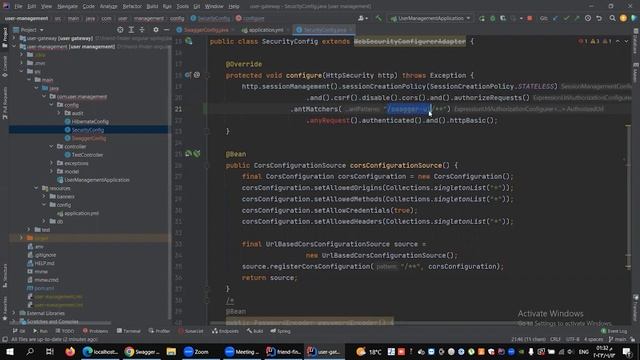The height and width of the screenshot is (360, 640).
Task: Open the Build menu
Action: (x=152, y=7)
